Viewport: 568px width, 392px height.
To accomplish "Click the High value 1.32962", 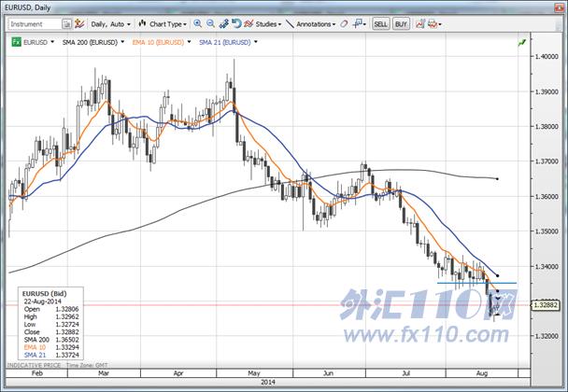I will [x=67, y=316].
